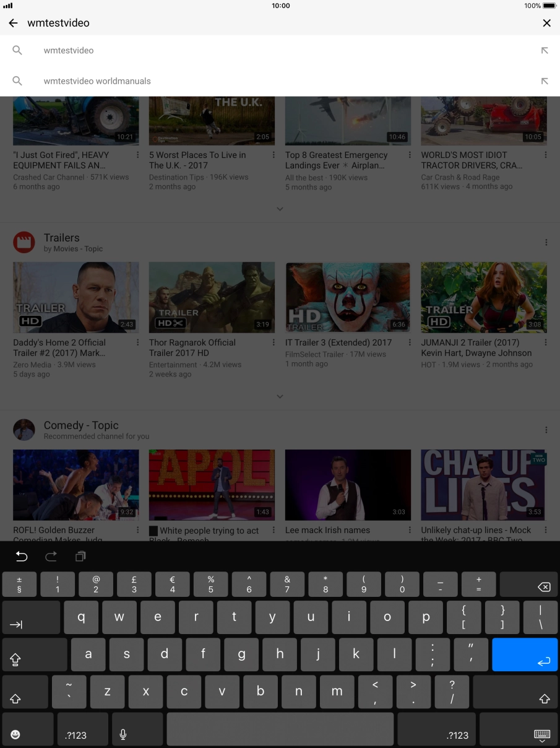Screen dimensions: 560x748
Task: Expand more results under the first video row
Action: click(280, 209)
